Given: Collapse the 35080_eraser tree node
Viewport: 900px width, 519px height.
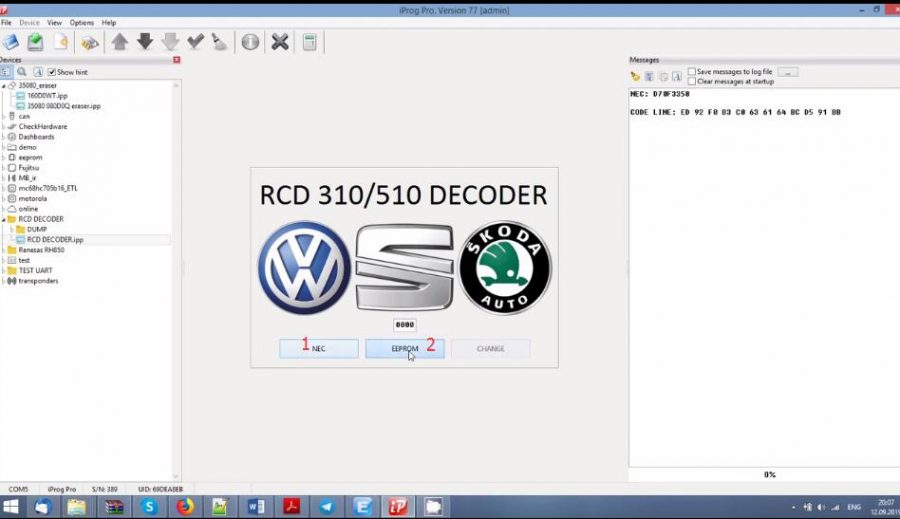Looking at the screenshot, I should [x=3, y=86].
